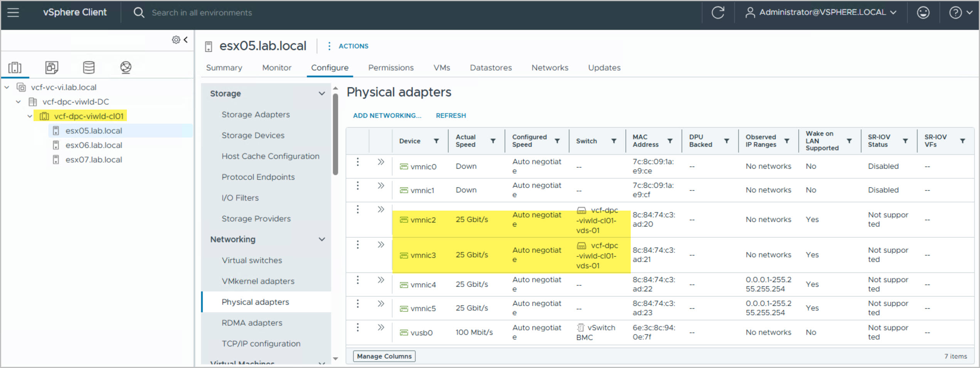The width and height of the screenshot is (980, 368).
Task: Click scroll down arrow in configure menu
Action: click(x=335, y=359)
